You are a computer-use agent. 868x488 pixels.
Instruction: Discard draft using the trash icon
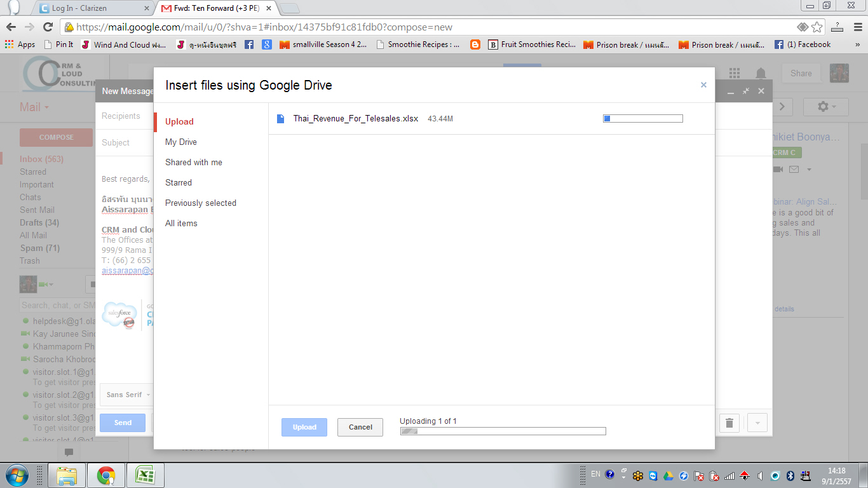click(x=729, y=423)
